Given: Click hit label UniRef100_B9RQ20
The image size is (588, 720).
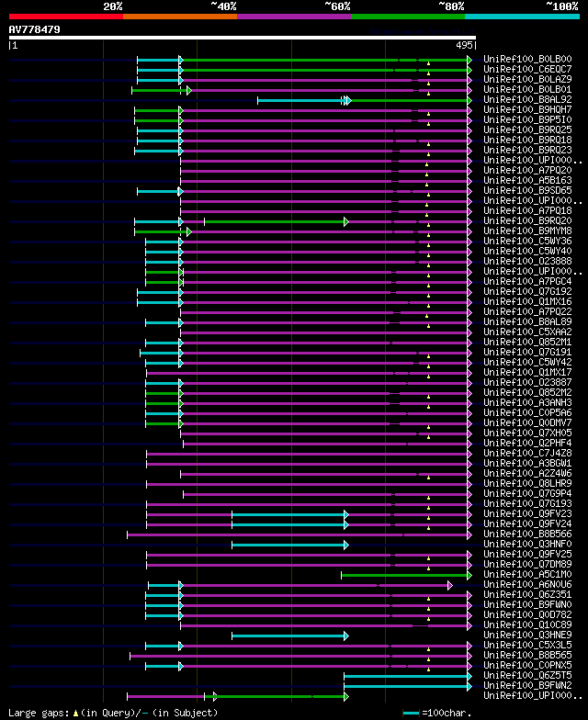Looking at the screenshot, I should pyautogui.click(x=527, y=220).
